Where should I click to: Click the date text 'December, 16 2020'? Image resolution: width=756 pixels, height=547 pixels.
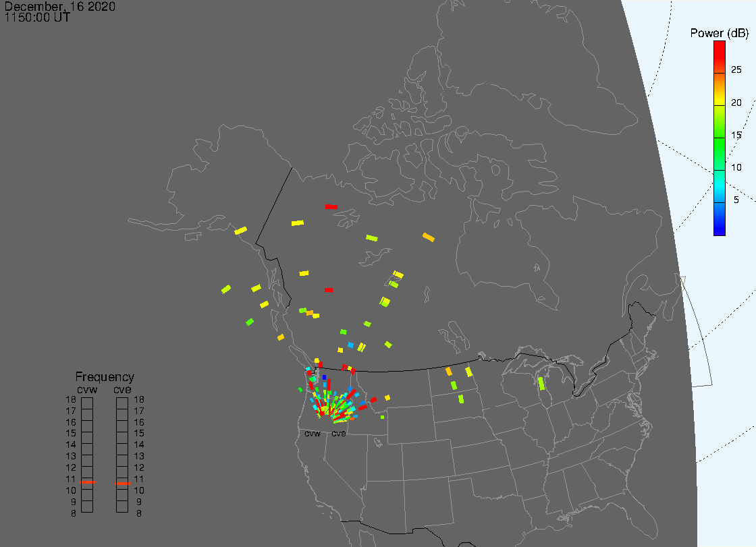point(60,6)
